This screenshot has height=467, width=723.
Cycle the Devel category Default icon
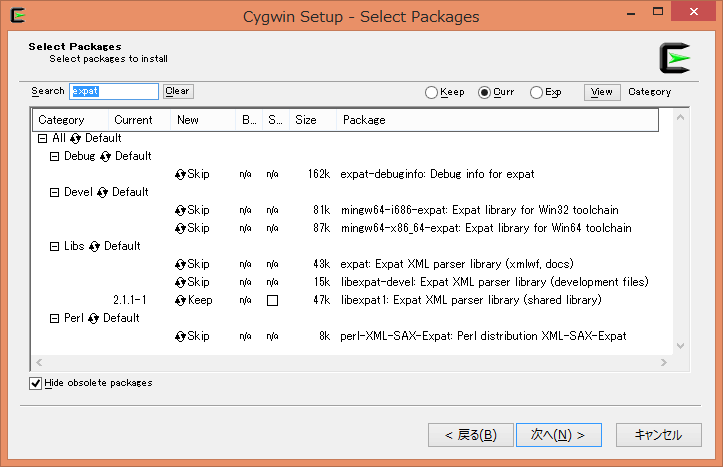[102, 193]
